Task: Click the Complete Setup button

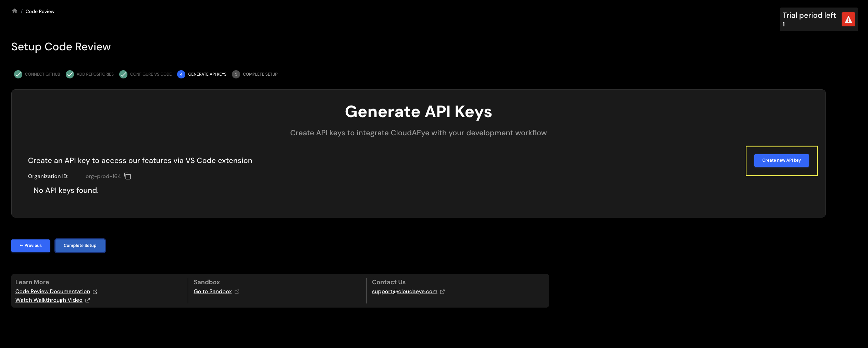Action: point(80,246)
